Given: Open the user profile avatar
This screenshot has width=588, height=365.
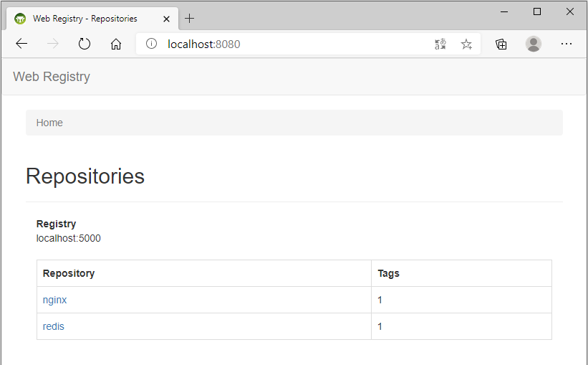Looking at the screenshot, I should (534, 44).
